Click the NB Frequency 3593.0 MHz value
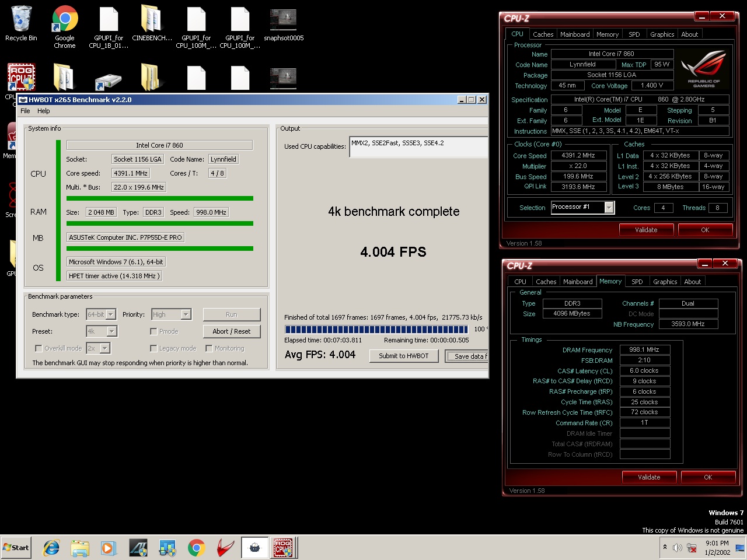 click(x=688, y=324)
